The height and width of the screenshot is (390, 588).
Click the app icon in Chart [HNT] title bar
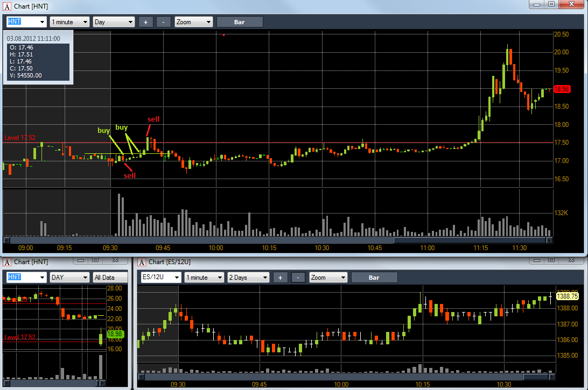pyautogui.click(x=7, y=6)
